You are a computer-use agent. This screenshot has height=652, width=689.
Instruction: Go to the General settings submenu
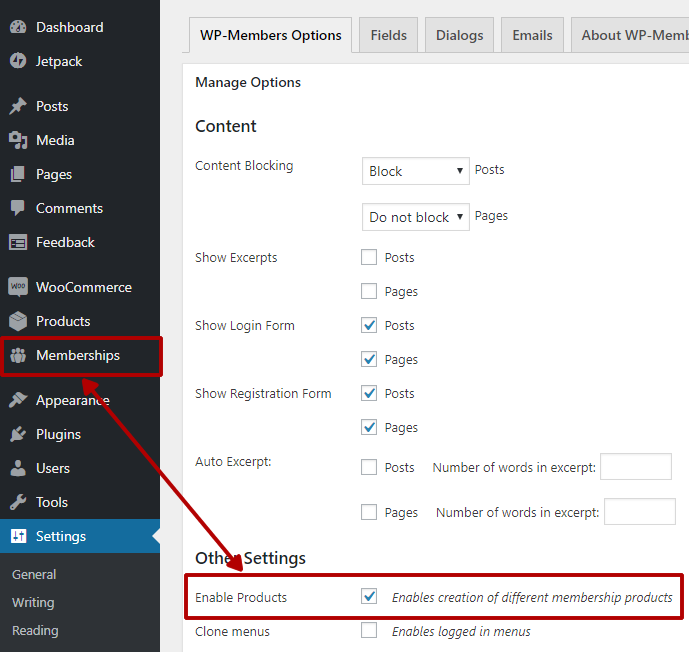click(34, 575)
